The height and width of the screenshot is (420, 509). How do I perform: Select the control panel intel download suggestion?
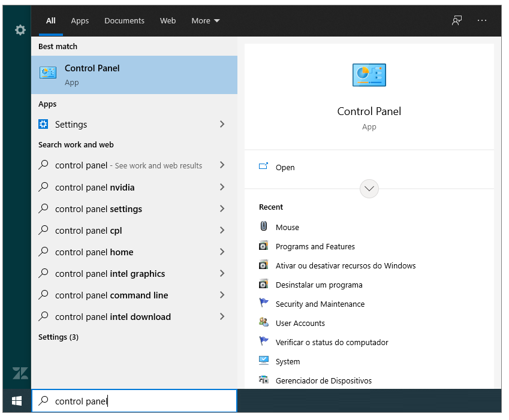tap(134, 316)
